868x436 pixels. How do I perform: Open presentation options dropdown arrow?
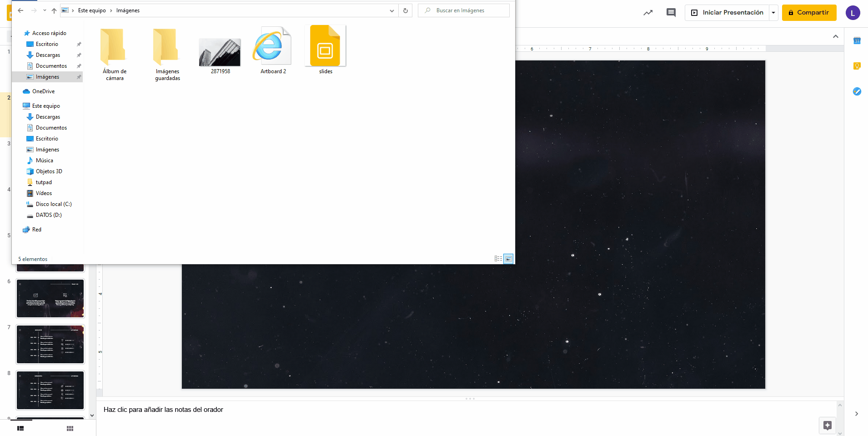773,13
